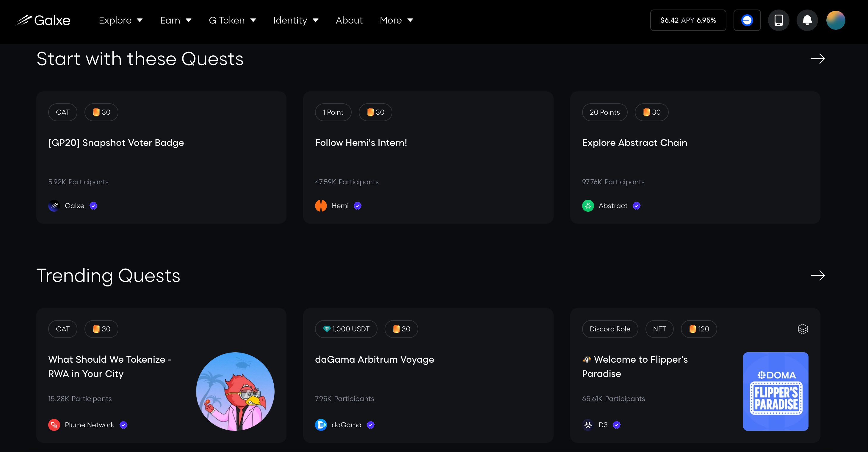868x452 pixels.
Task: Expand the Earn dropdown menu
Action: [x=176, y=20]
